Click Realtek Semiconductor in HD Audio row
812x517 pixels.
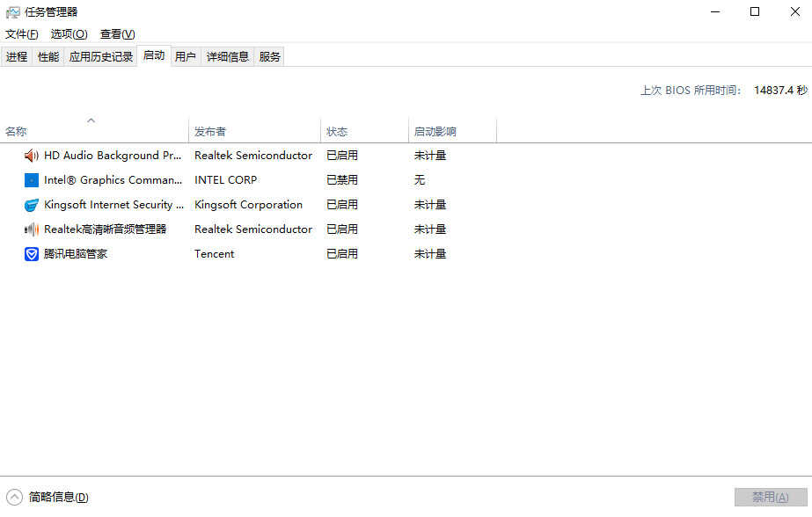pyautogui.click(x=253, y=156)
